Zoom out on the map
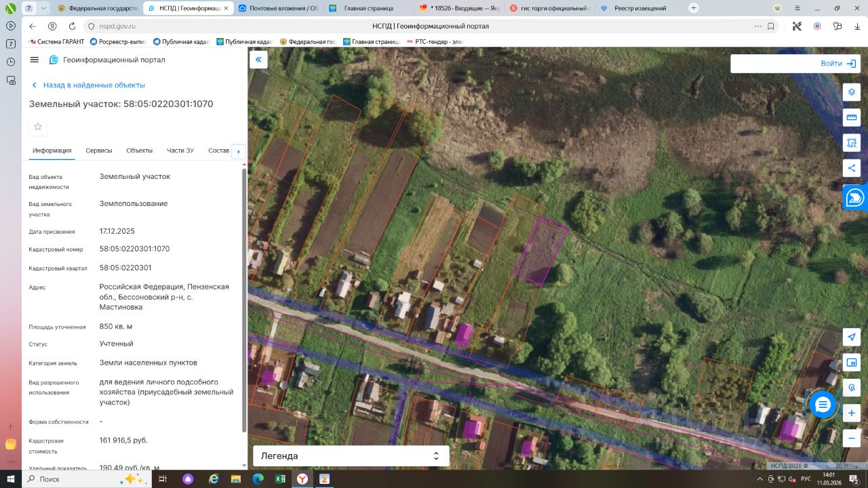The width and height of the screenshot is (868, 488). (852, 438)
